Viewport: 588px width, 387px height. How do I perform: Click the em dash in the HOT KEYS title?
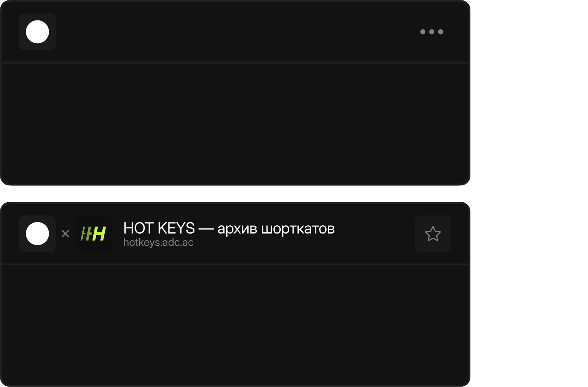206,228
